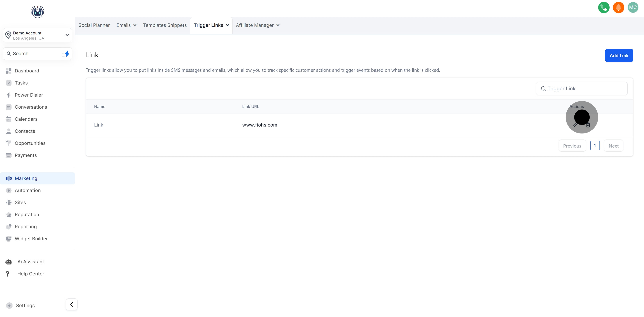Collapse the sidebar with the arrow button
This screenshot has height=317, width=644.
tap(72, 304)
